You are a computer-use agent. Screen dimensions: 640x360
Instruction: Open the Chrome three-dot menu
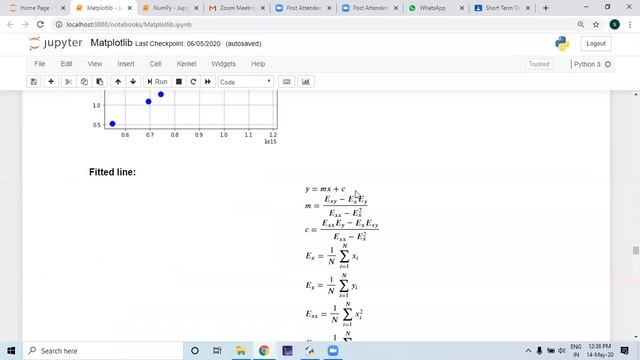(x=630, y=24)
